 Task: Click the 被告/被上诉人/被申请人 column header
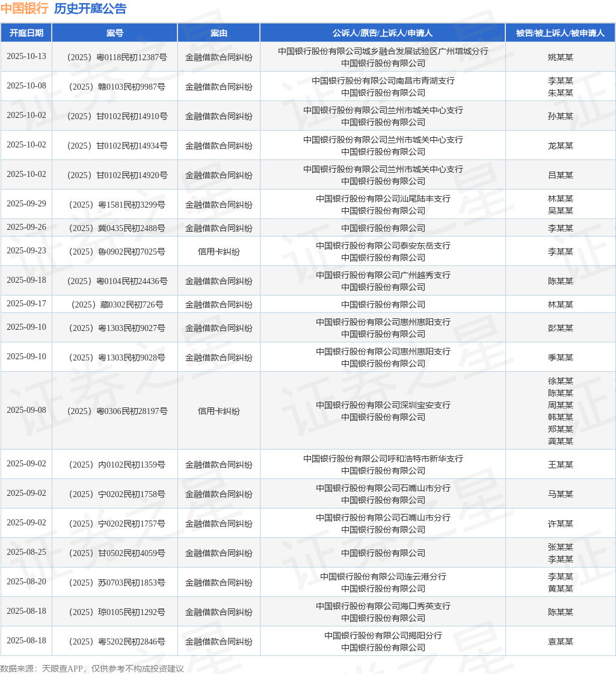click(x=560, y=33)
